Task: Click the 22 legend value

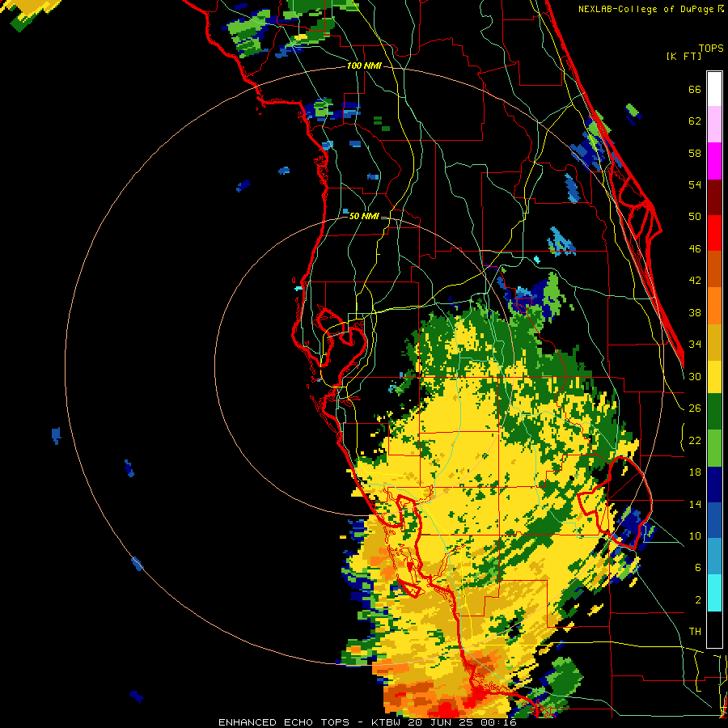Action: click(695, 441)
